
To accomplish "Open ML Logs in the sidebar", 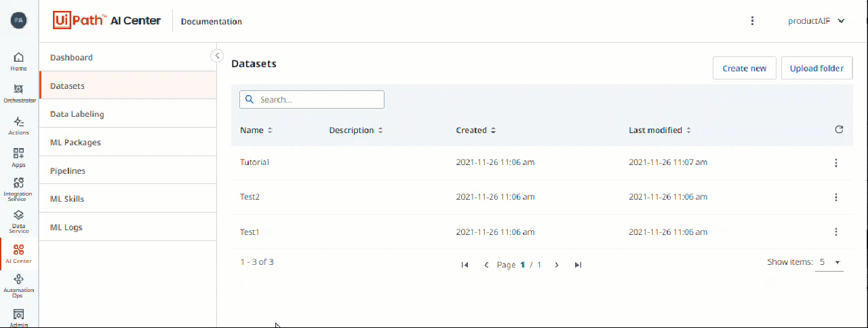I will click(128, 227).
